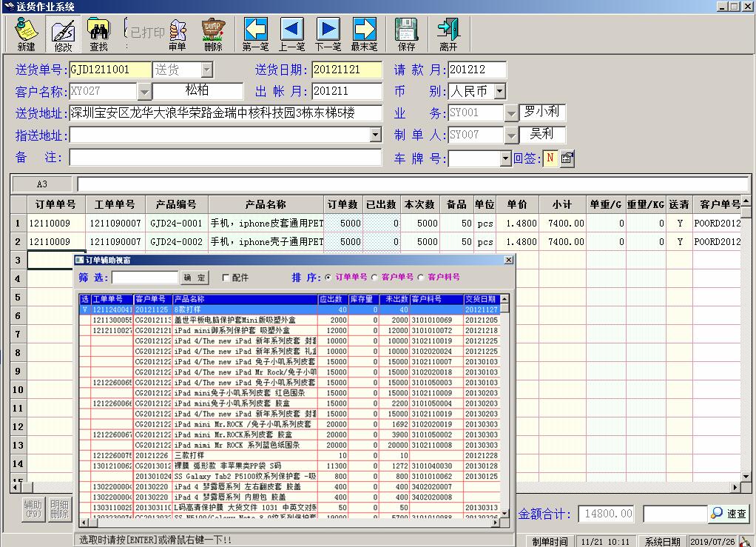Click the 本次数 column header
This screenshot has width=756, height=547.
[420, 204]
